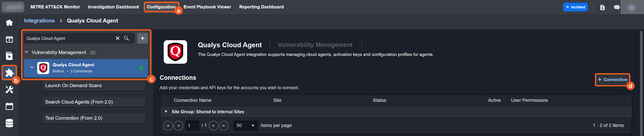Click the Home icon in sidebar
The image size is (644, 136).
(x=9, y=23)
